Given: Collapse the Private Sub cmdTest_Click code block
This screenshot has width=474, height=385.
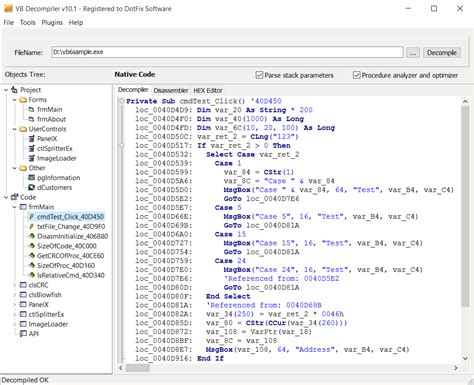Looking at the screenshot, I should point(122,101).
